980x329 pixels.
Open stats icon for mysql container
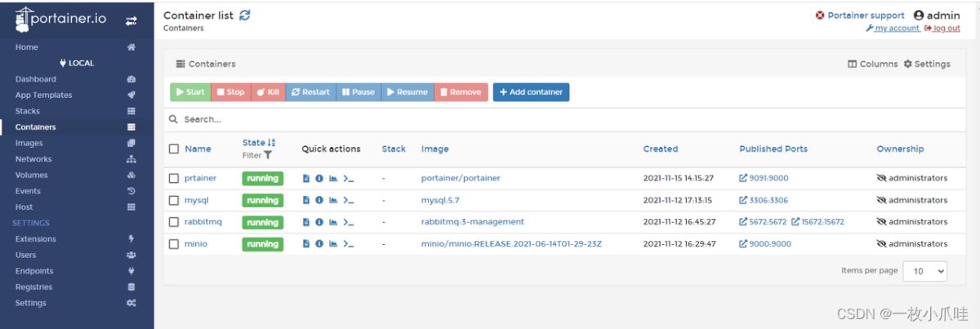(x=332, y=200)
